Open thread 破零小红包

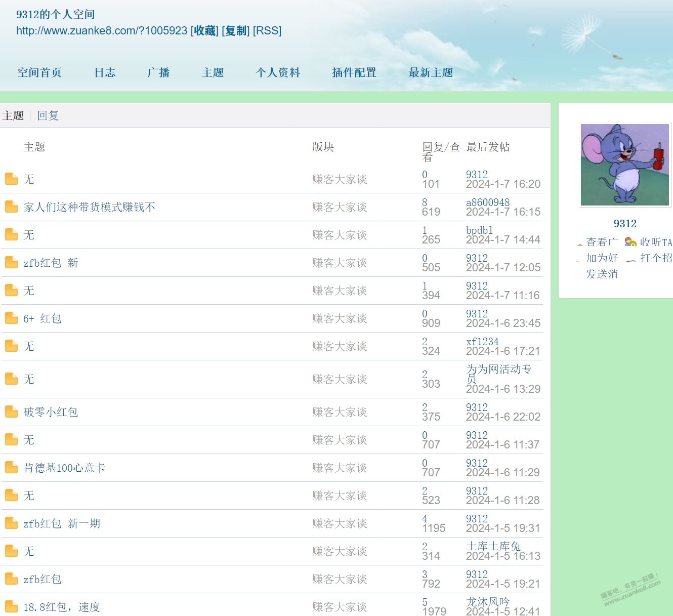[x=51, y=412]
